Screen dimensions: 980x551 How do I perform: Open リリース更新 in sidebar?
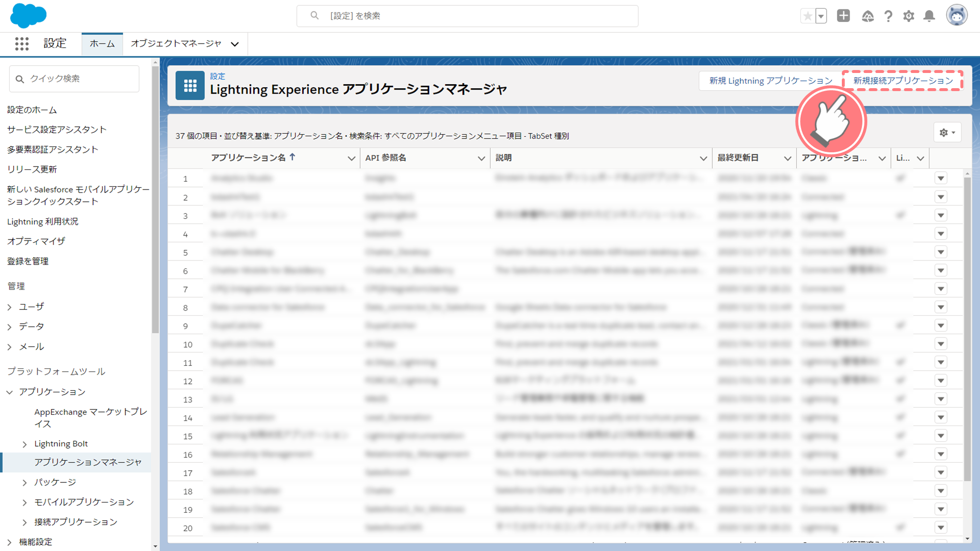32,169
